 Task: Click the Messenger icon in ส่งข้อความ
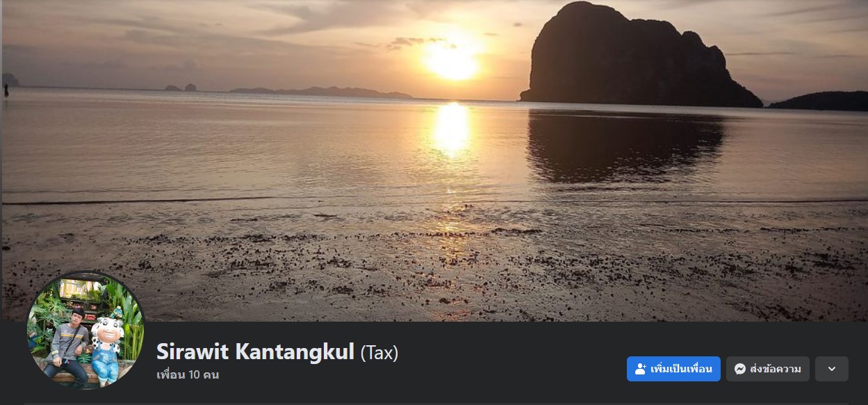[740, 369]
